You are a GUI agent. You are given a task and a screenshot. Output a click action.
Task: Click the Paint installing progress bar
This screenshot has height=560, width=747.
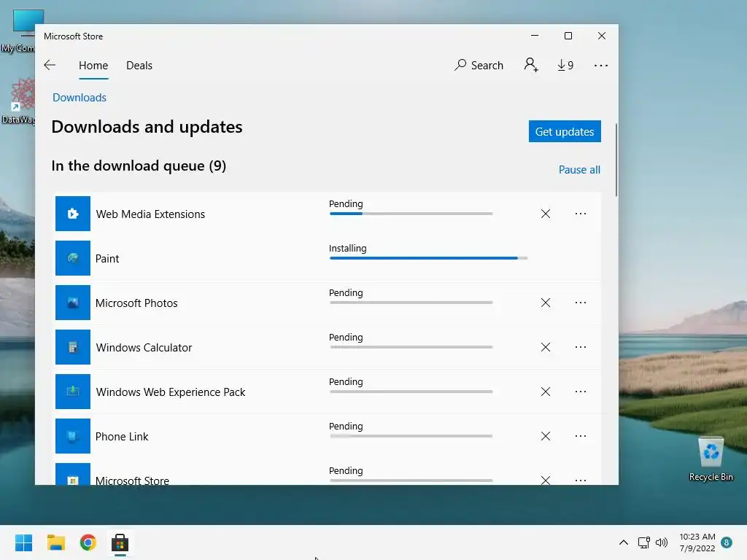tap(428, 258)
